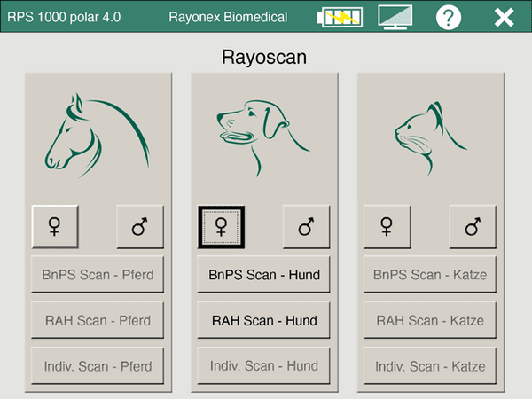The image size is (532, 399).
Task: Open Indiv. Scan - Pferd
Action: coord(98,365)
